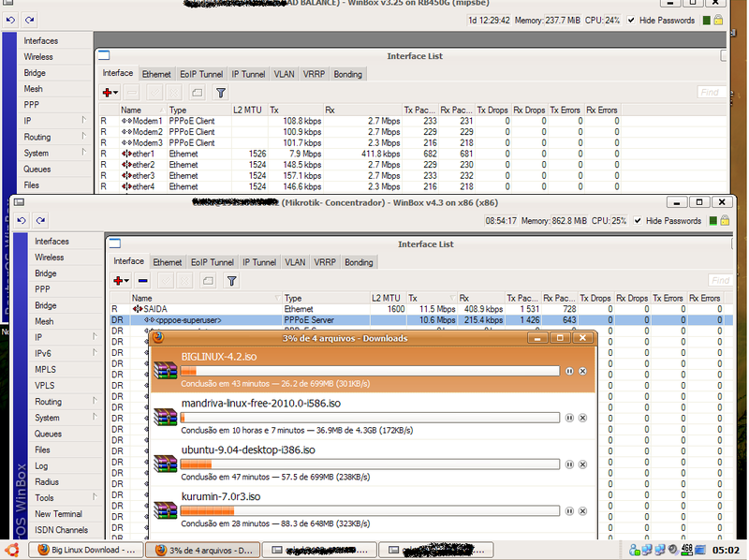Click the comment icon in RB450G Interface List toolbar

click(198, 93)
